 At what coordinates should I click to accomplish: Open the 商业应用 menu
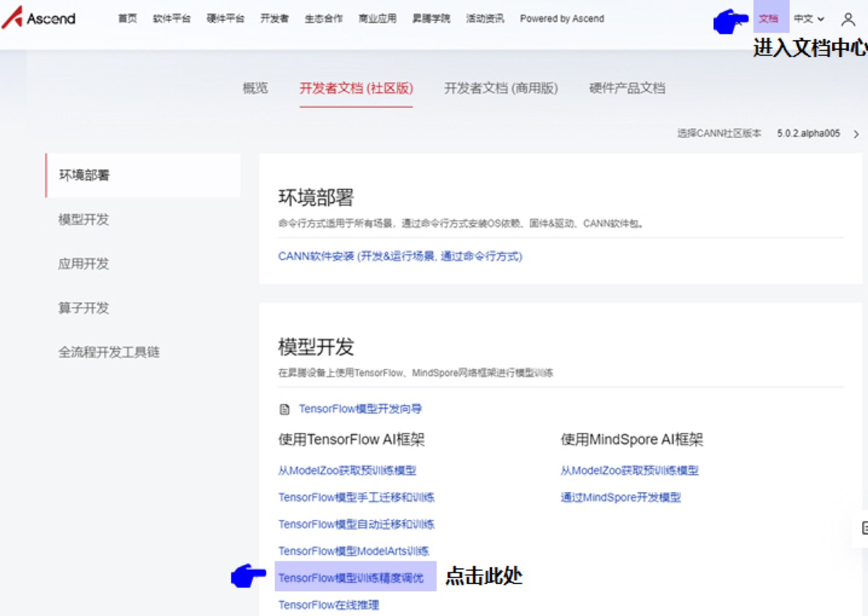(x=377, y=19)
